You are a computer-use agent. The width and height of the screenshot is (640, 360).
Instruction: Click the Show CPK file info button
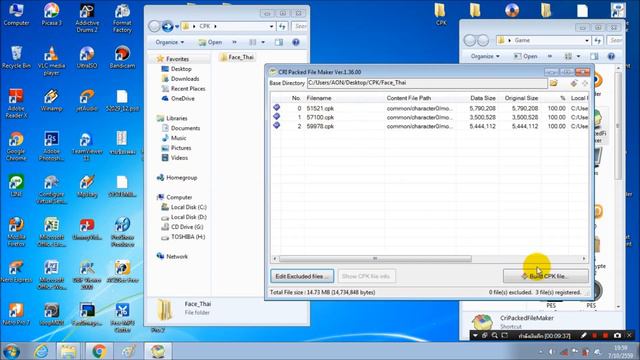click(x=366, y=276)
